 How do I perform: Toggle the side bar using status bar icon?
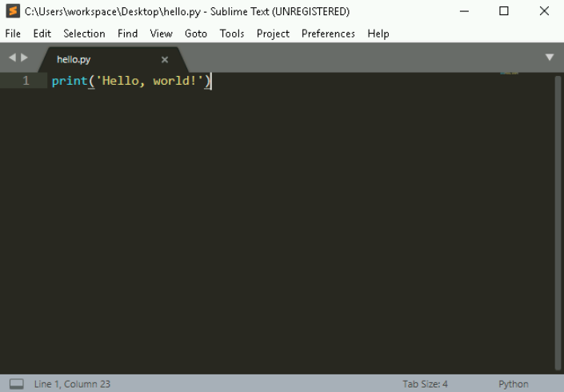click(x=16, y=384)
